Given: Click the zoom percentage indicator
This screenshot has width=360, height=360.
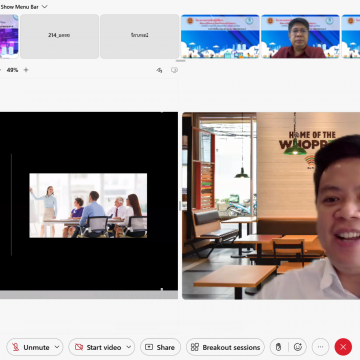Looking at the screenshot, I should click(12, 70).
